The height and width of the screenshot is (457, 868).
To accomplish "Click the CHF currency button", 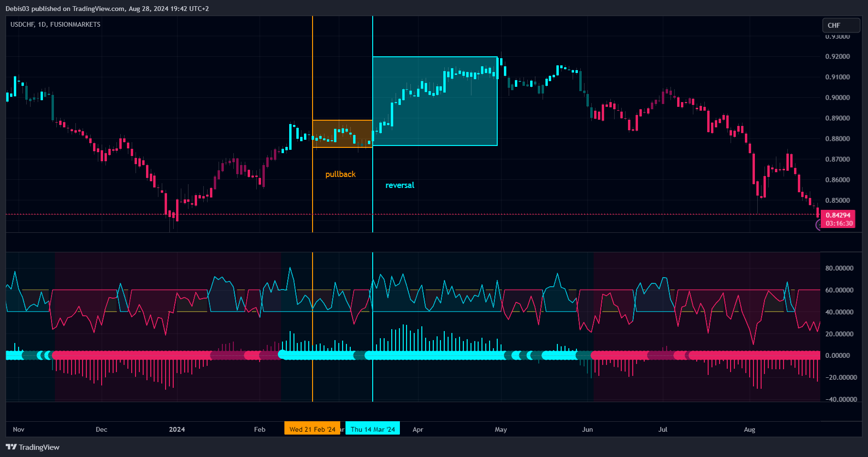I will coord(841,25).
